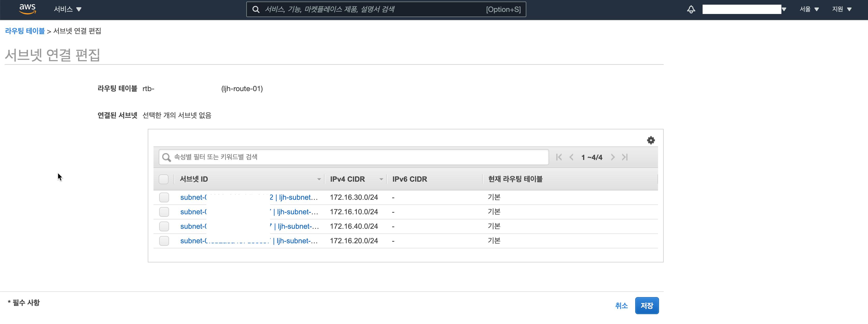Viewport: 868px width, 324px height.
Task: Open the 서울 region dropdown
Action: click(x=809, y=9)
